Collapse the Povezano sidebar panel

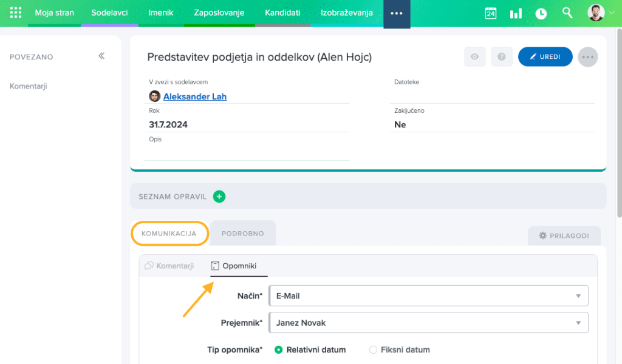pyautogui.click(x=101, y=56)
